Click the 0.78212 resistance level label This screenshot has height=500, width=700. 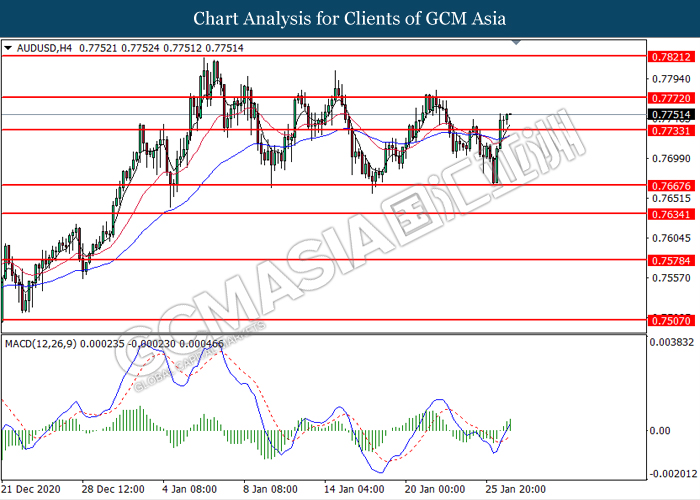coord(671,57)
